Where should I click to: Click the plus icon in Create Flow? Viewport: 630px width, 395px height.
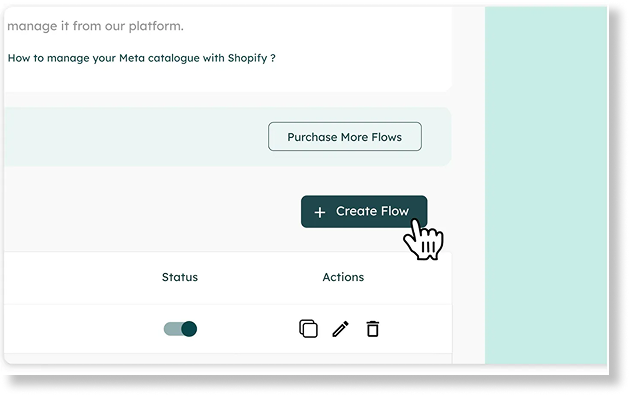pos(320,212)
